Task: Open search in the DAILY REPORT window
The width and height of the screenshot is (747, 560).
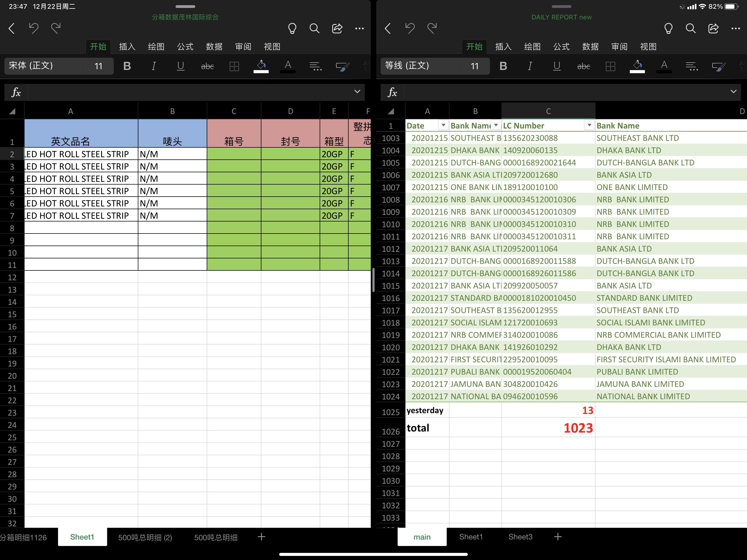Action: tap(691, 28)
